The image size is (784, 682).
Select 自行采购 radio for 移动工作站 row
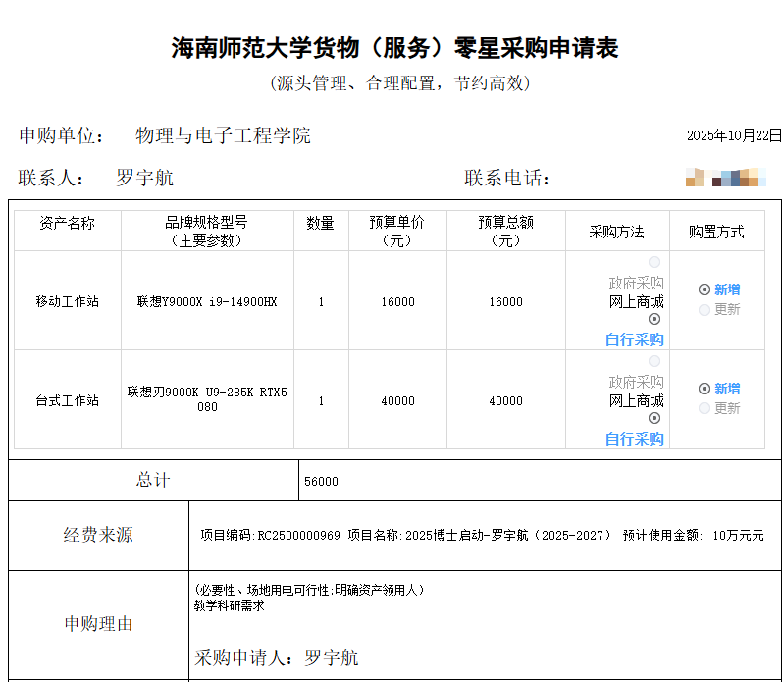[654, 319]
